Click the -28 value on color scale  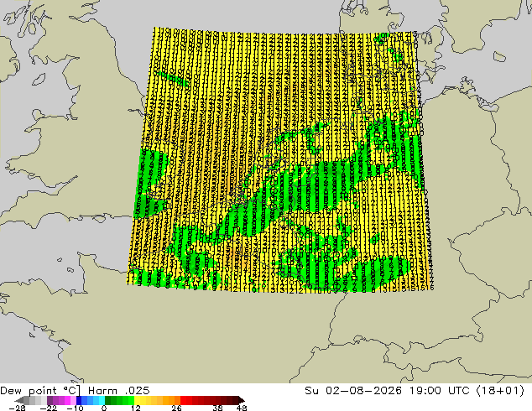click(x=17, y=408)
